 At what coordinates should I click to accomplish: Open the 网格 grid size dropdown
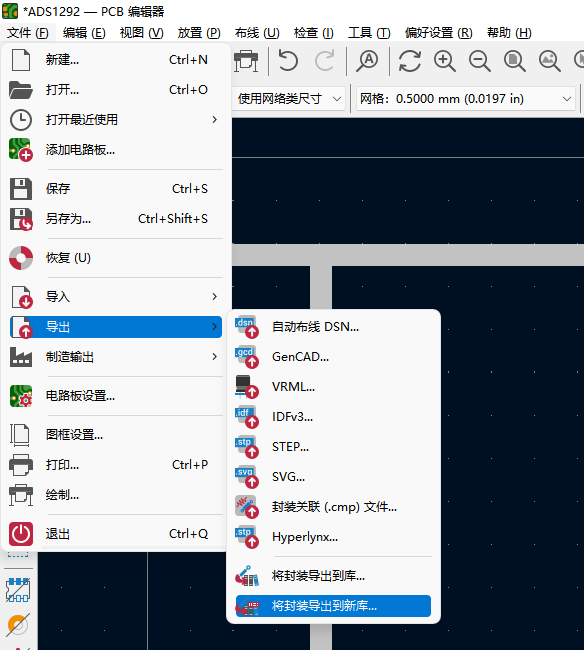466,99
